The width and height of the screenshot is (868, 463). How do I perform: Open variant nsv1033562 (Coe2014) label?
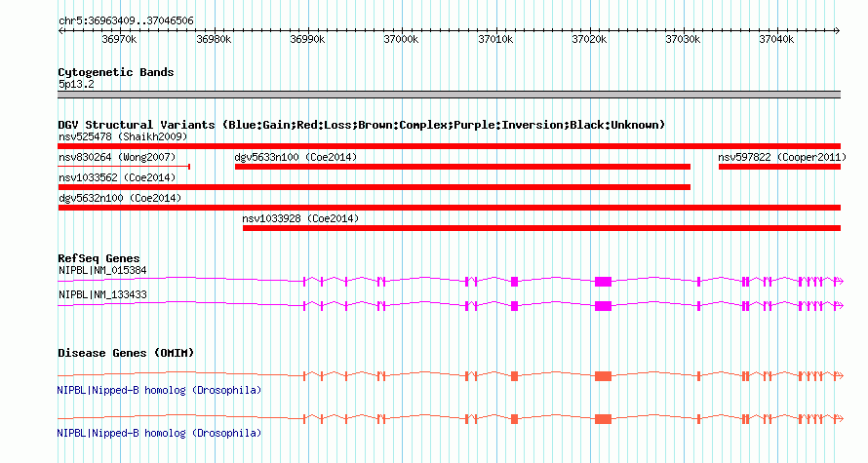(x=117, y=177)
